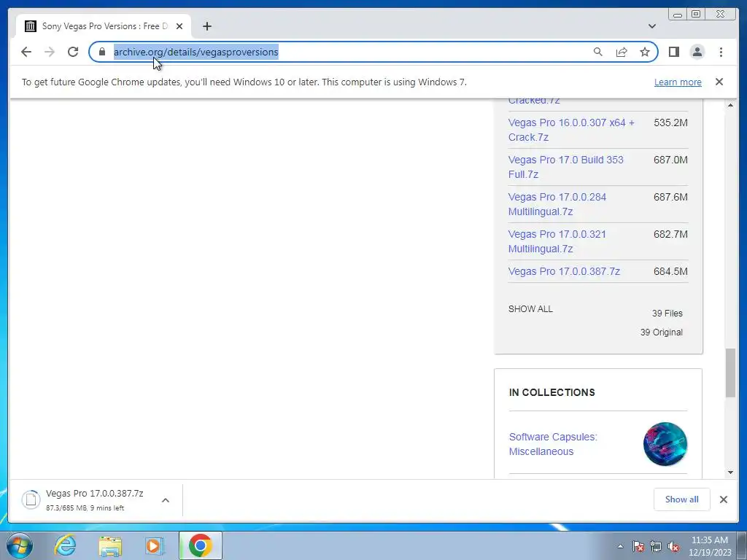
Task: Reload the archive.org page
Action: 73,52
